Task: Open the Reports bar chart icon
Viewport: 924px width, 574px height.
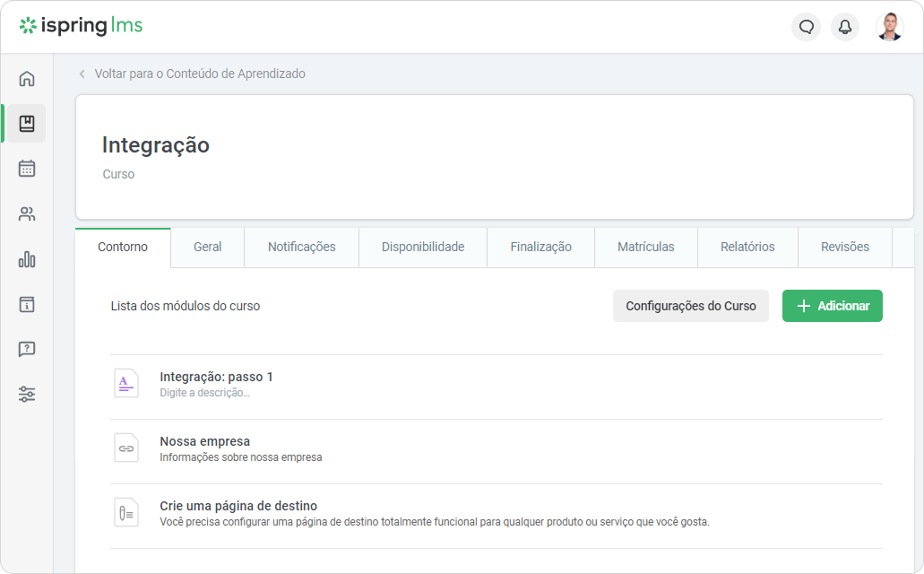Action: [27, 260]
